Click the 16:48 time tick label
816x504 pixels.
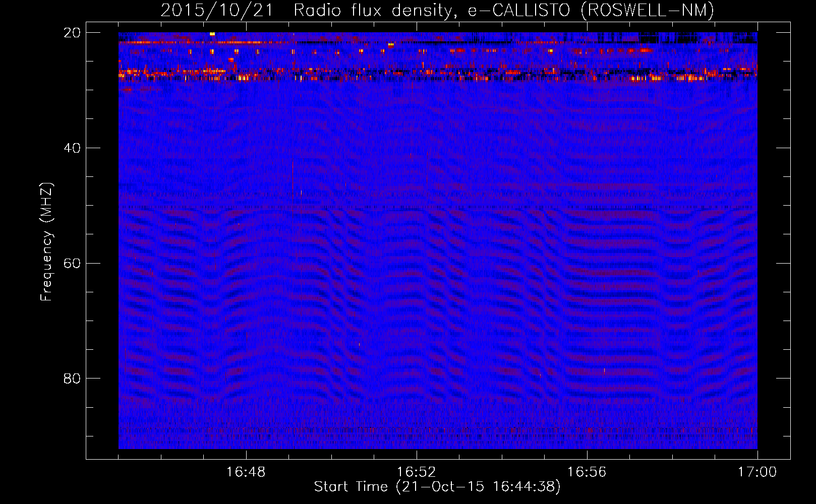[246, 472]
